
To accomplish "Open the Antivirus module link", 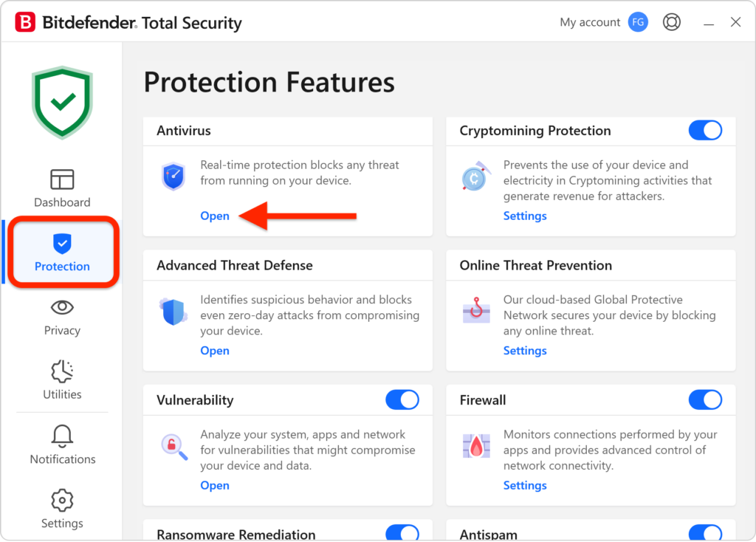I will point(215,216).
